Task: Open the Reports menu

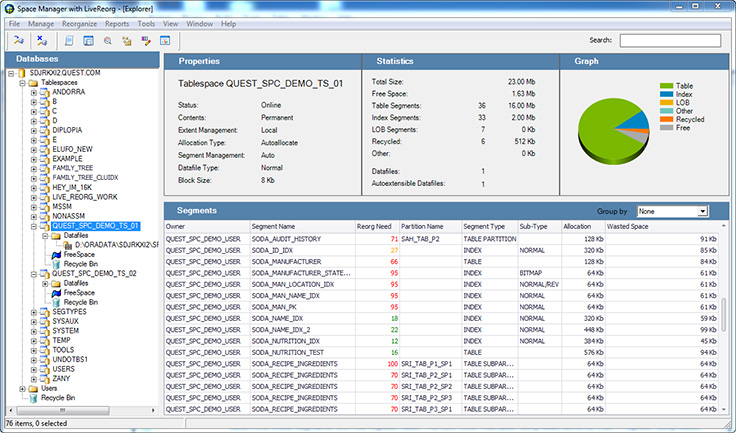Action: (117, 24)
